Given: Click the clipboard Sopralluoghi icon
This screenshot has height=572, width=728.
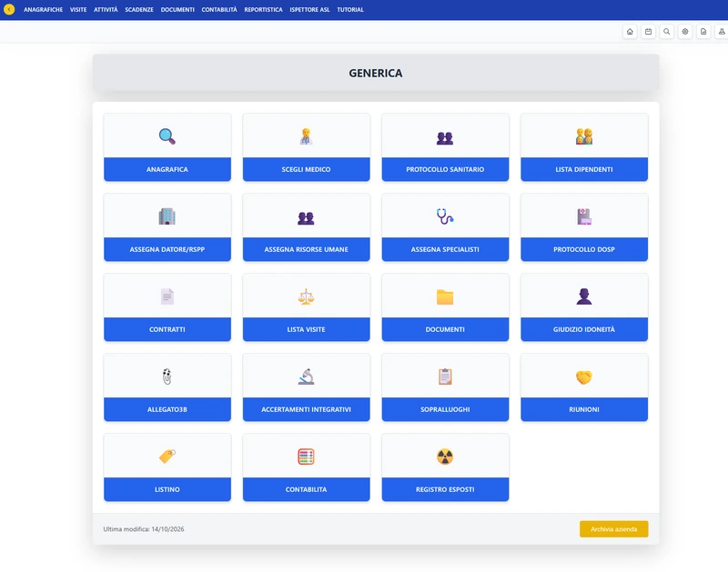Looking at the screenshot, I should tap(445, 376).
